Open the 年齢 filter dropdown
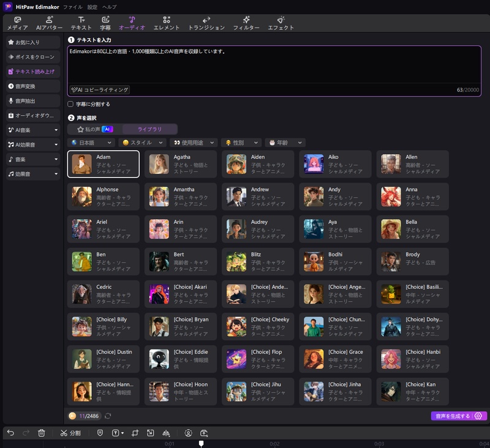This screenshot has width=490, height=448. (x=285, y=143)
